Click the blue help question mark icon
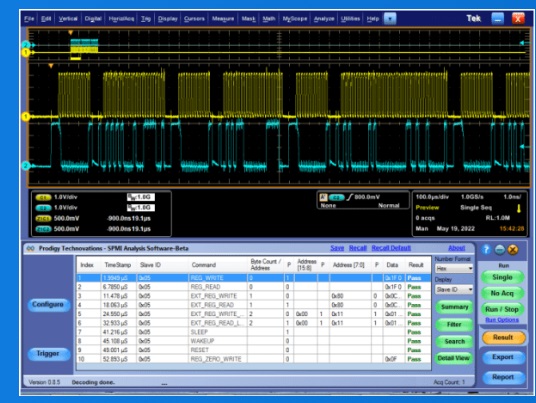536x403 pixels. 486,250
